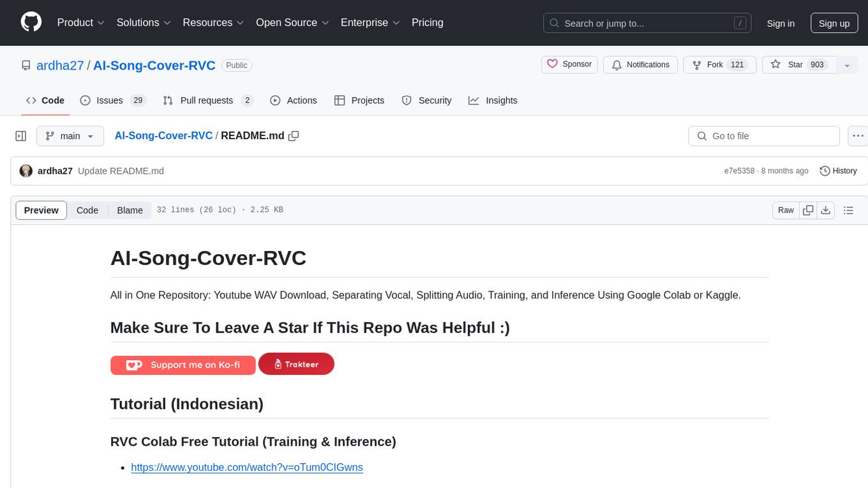Click the fork count 121
This screenshot has width=868, height=488.
(737, 65)
